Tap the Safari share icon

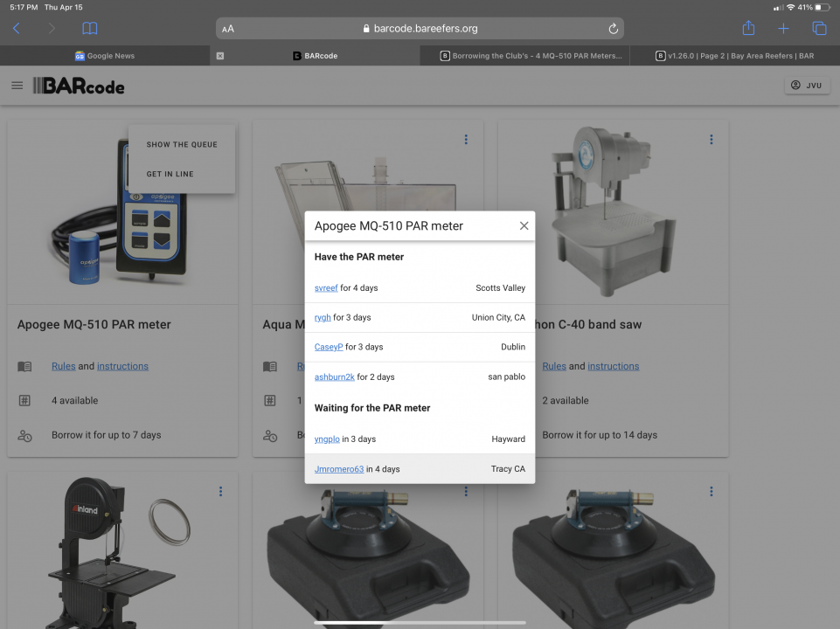click(748, 29)
